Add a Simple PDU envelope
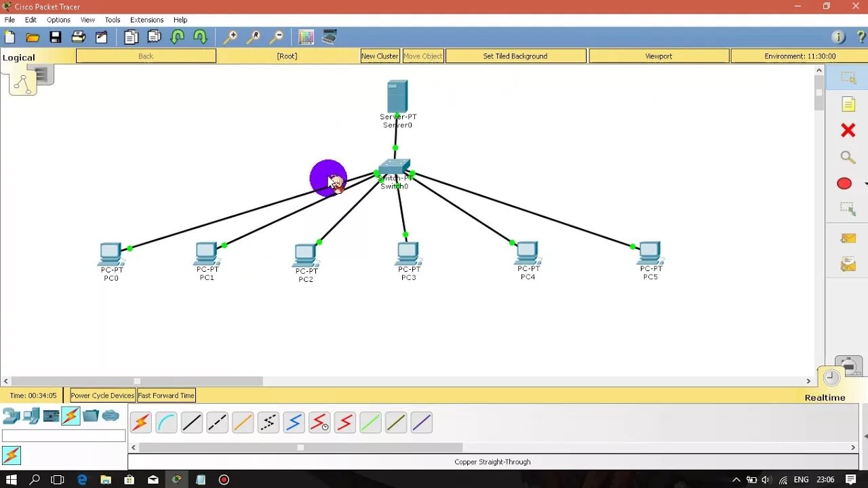Image resolution: width=868 pixels, height=488 pixels. pos(848,238)
